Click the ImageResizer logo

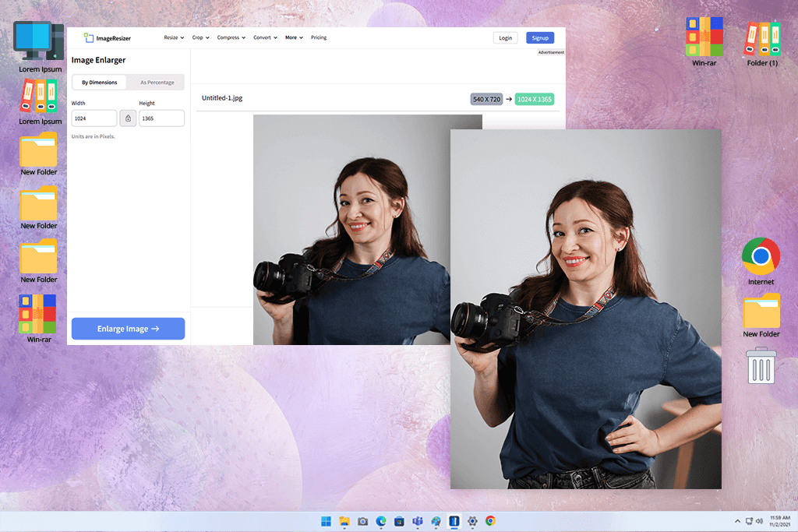click(108, 38)
